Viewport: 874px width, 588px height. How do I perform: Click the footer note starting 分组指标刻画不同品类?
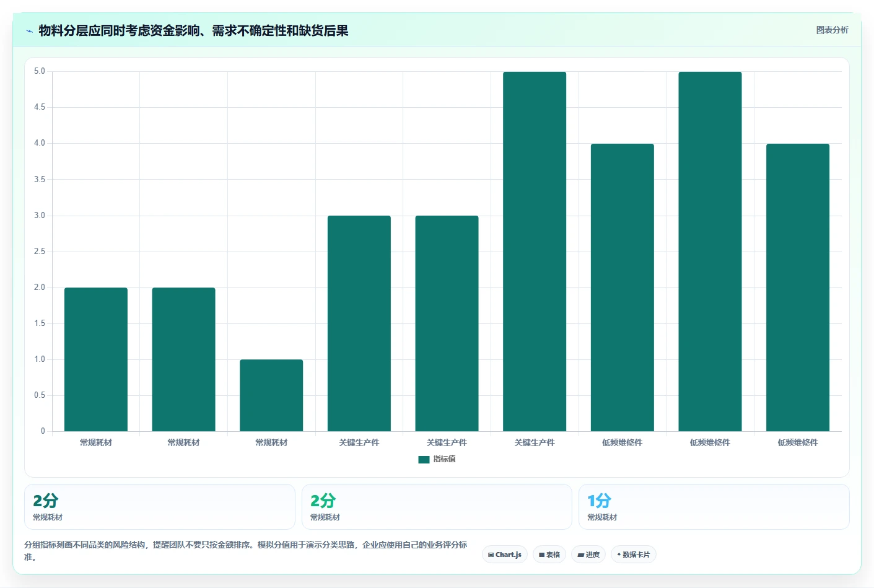coord(246,551)
